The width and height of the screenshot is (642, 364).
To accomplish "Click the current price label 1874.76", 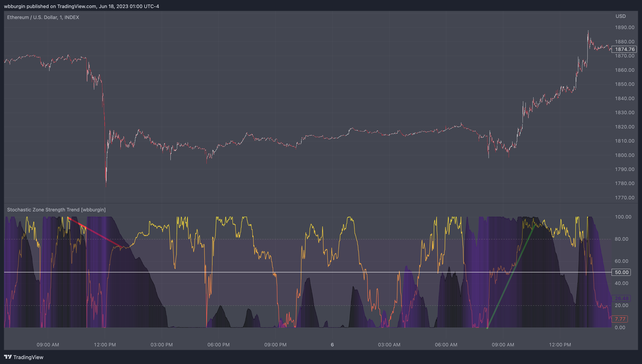I will [624, 49].
